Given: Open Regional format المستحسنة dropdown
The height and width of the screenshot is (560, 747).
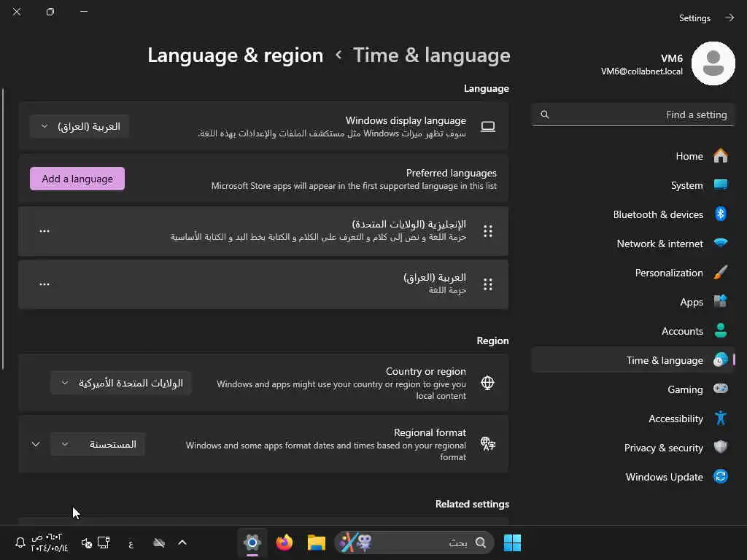Looking at the screenshot, I should (x=98, y=444).
